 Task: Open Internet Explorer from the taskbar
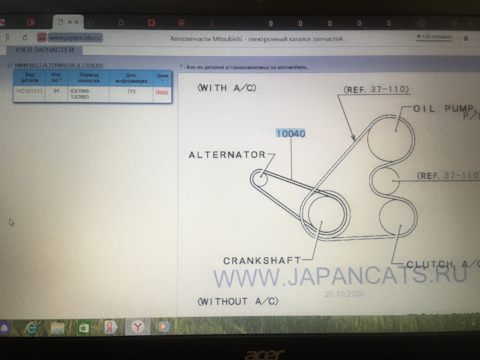click(32, 329)
